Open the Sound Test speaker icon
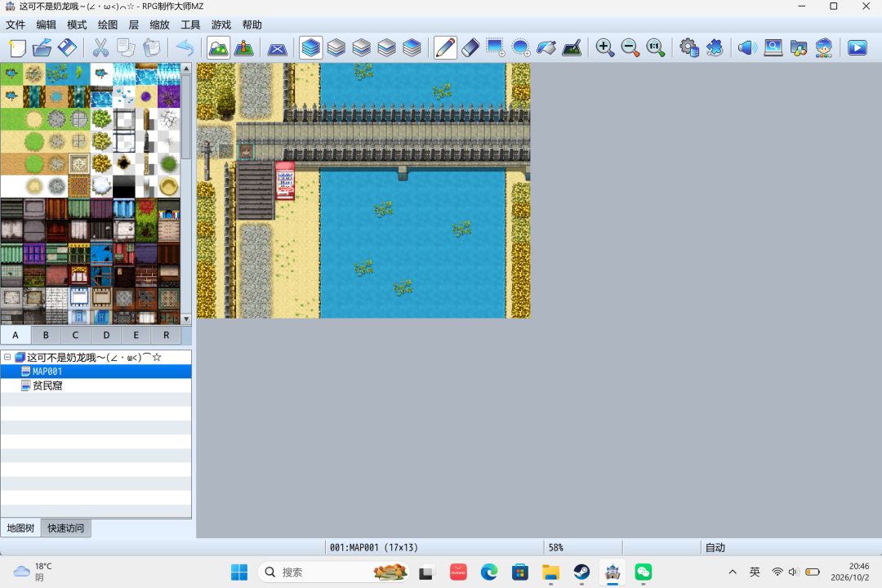 [x=747, y=48]
